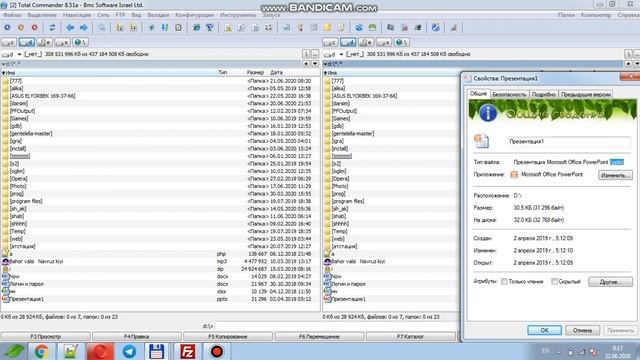640x360 pixels.
Task: Click the blue gear icon in toolbar
Action: point(7,27)
